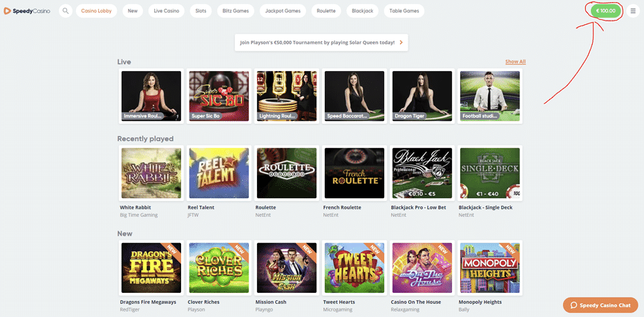
Task: Play Dragons Fire Megaways thumbnail
Action: 151,268
